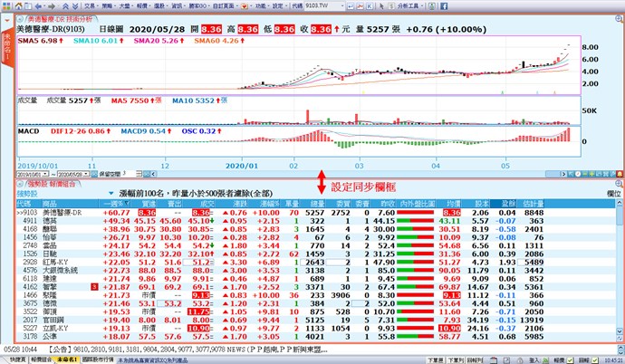Screen dimensions: 625x364
Task: Click the magnifier icon above 欄位
Action: click(x=619, y=184)
